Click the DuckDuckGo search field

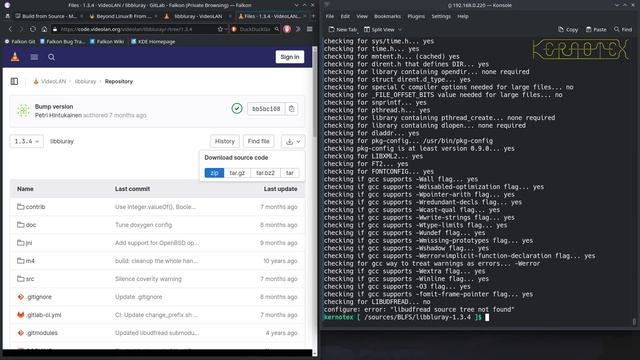[255, 29]
